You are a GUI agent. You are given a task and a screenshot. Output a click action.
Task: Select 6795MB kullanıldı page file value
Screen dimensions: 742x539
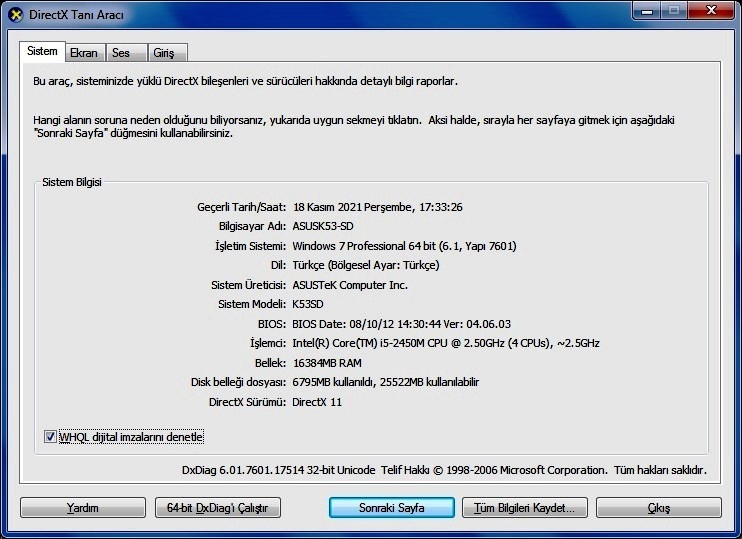[x=386, y=382]
